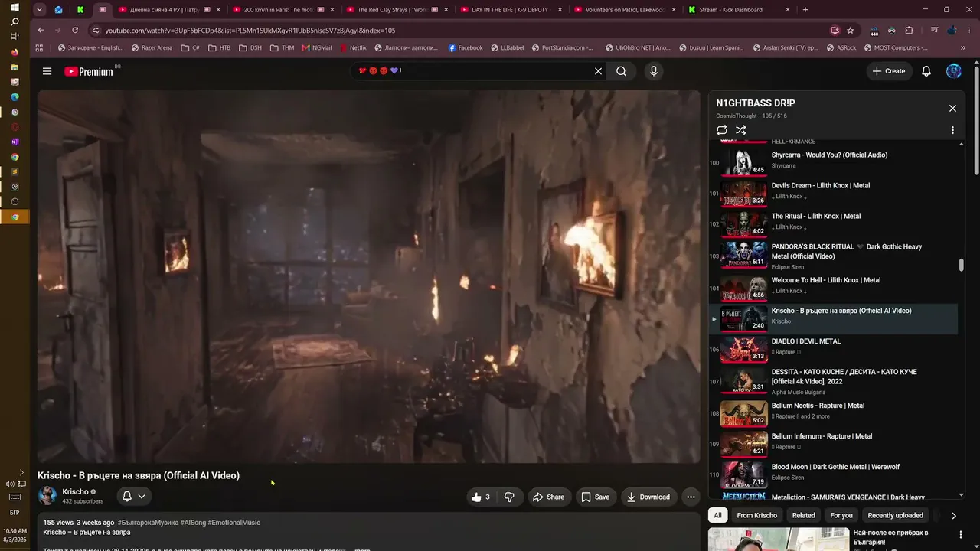Open the Krischo channel avatar
Image resolution: width=980 pixels, height=551 pixels.
[x=47, y=496]
